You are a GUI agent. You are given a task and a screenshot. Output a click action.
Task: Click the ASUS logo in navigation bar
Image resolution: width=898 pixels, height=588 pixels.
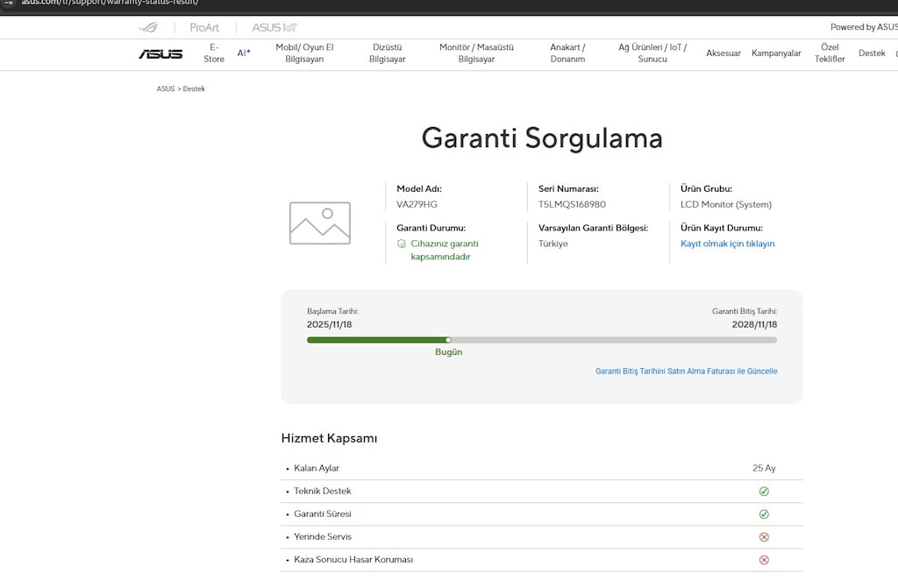click(160, 53)
